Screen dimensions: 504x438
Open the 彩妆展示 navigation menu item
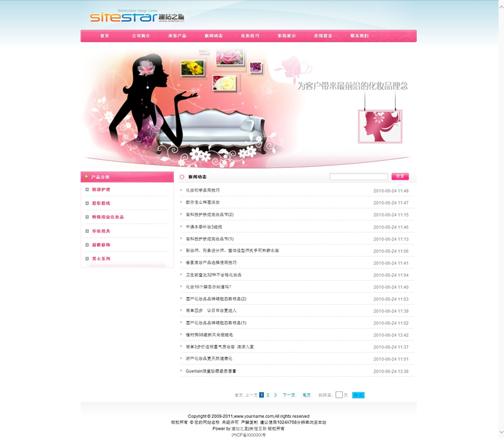(x=287, y=36)
